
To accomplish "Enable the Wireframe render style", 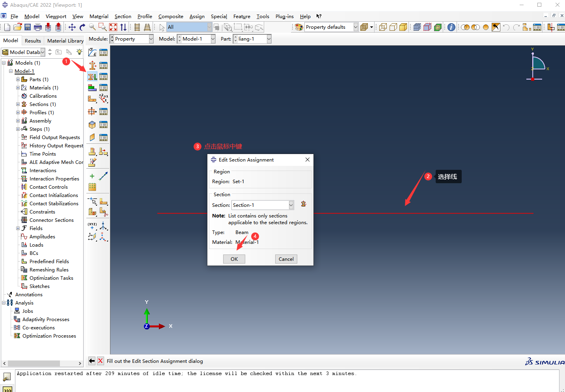I will (x=382, y=27).
